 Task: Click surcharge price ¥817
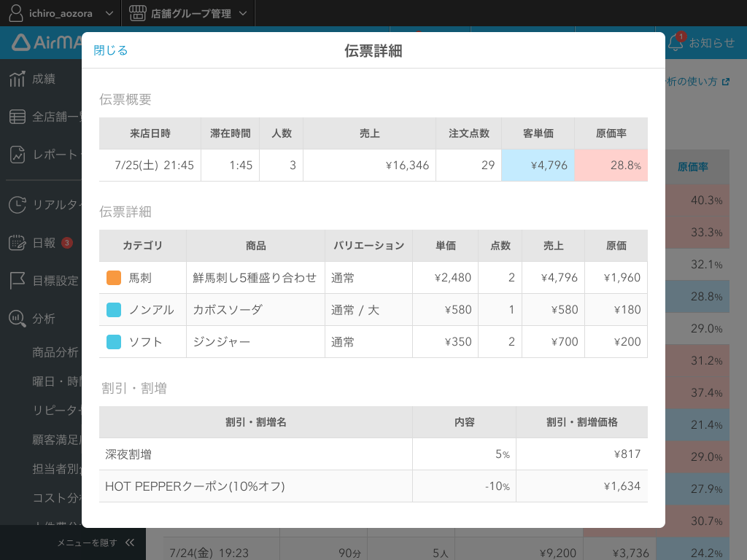(x=627, y=454)
